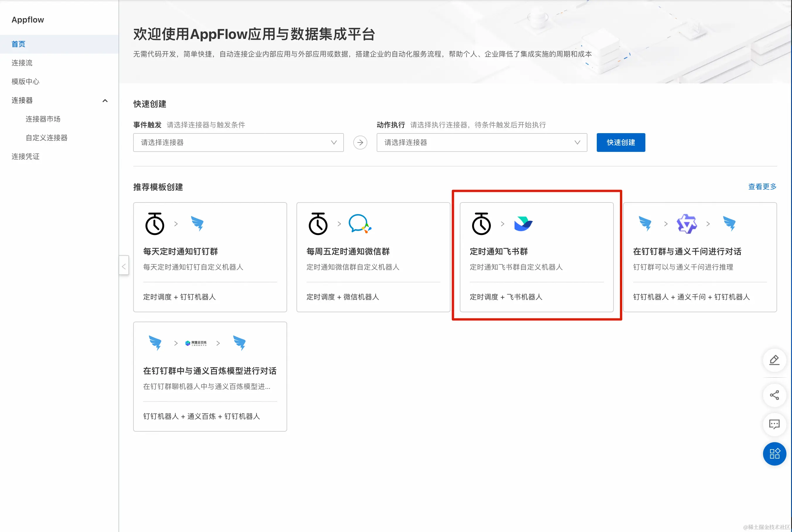This screenshot has width=792, height=532.
Task: Click the circled arrow between the connector selectors
Action: pos(360,143)
